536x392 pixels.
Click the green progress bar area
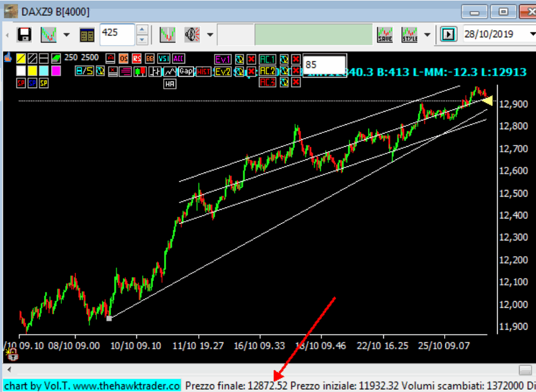point(314,34)
